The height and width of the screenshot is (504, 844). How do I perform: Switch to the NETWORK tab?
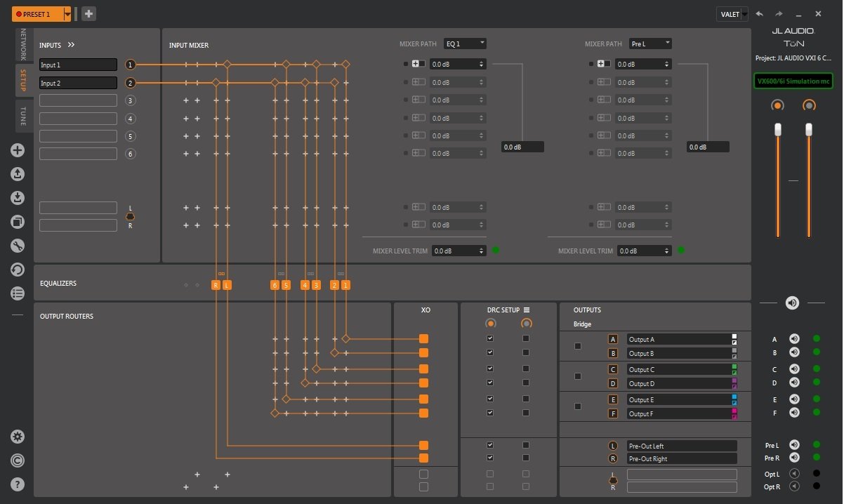point(22,45)
